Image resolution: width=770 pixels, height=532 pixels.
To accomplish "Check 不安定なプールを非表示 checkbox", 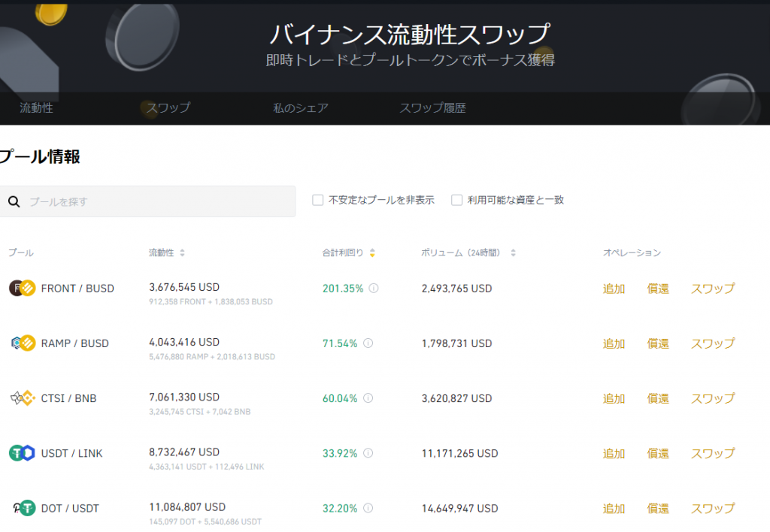I will click(x=318, y=200).
